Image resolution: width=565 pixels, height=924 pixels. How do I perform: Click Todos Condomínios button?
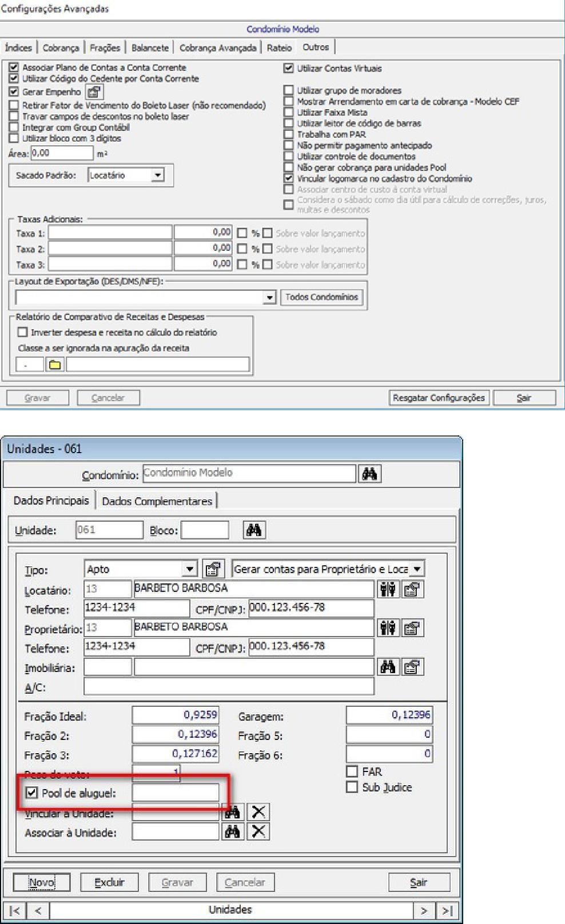pyautogui.click(x=321, y=297)
